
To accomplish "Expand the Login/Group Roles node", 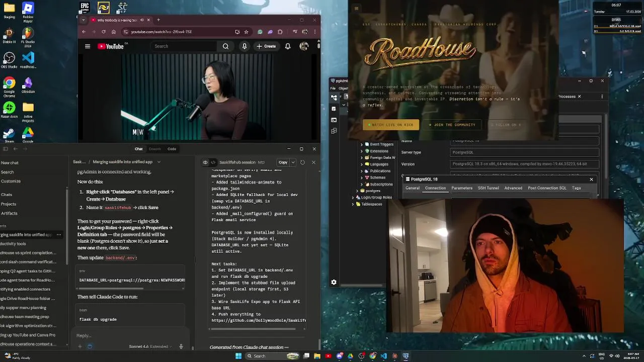I will pos(353,198).
